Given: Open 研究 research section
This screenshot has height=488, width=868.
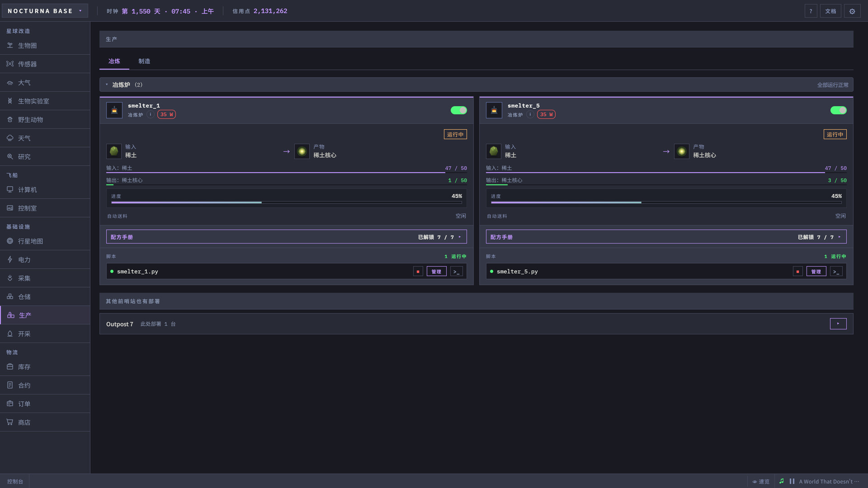Looking at the screenshot, I should click(45, 157).
